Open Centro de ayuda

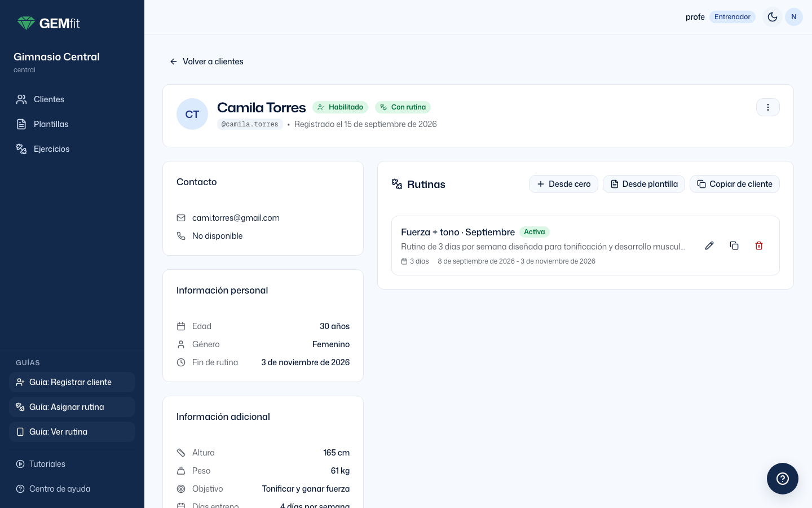tap(72, 489)
